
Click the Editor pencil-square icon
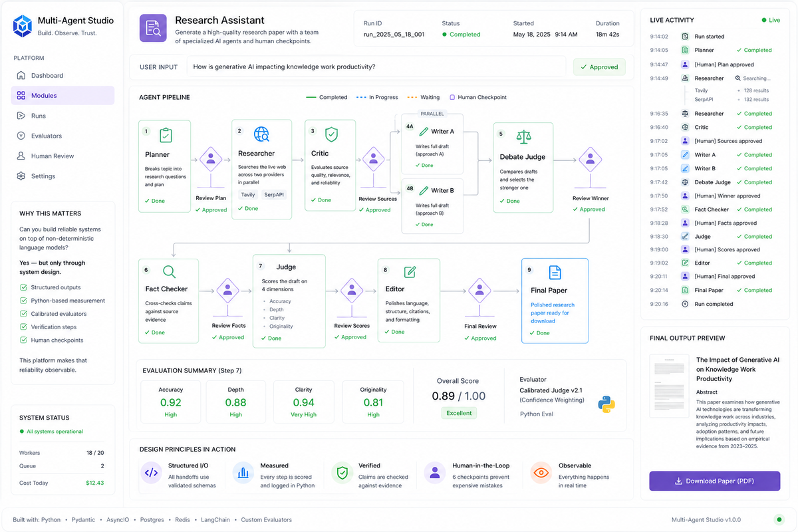pyautogui.click(x=410, y=271)
